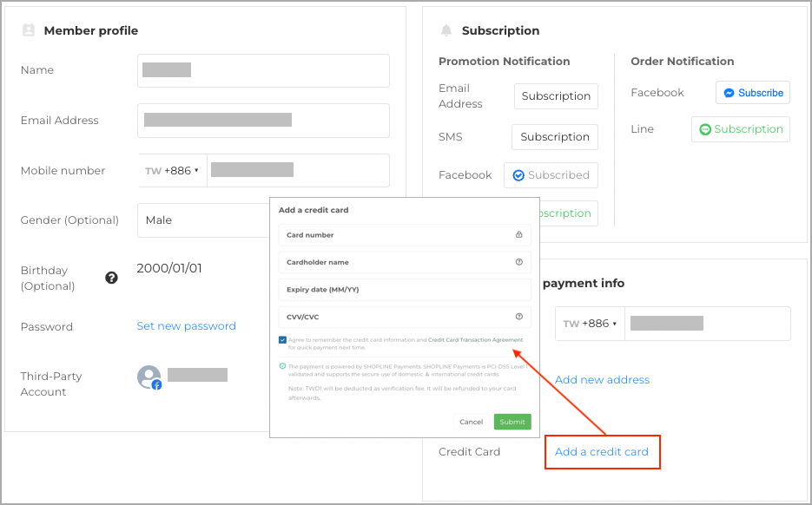Click the CVV/CVC help icon

pos(518,316)
